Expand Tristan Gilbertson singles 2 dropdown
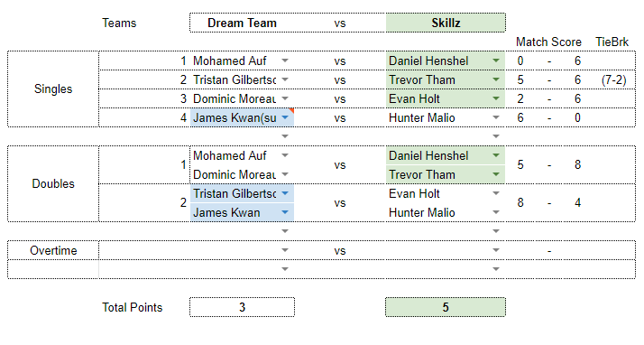Screen dimensions: 644x345 pos(285,79)
